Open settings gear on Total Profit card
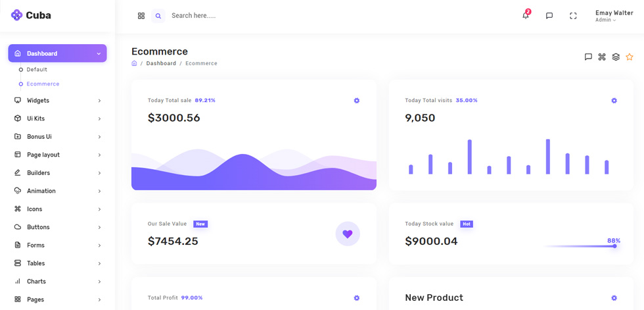Image resolution: width=644 pixels, height=310 pixels. [356, 297]
